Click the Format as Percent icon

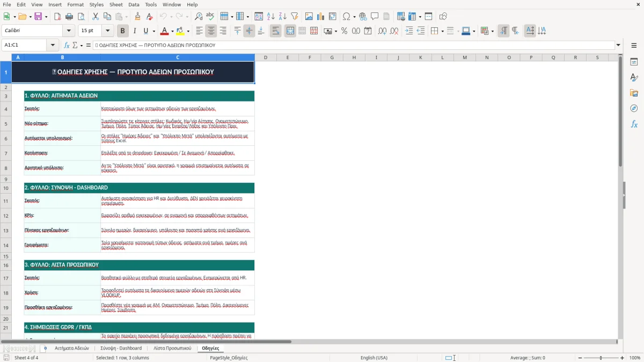pos(344,31)
